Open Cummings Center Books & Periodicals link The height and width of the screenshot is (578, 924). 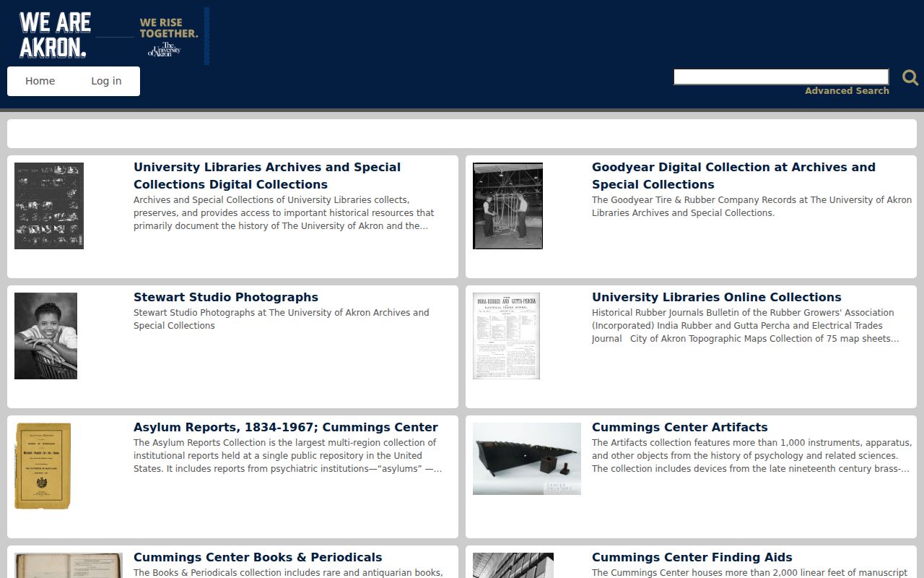pos(258,557)
